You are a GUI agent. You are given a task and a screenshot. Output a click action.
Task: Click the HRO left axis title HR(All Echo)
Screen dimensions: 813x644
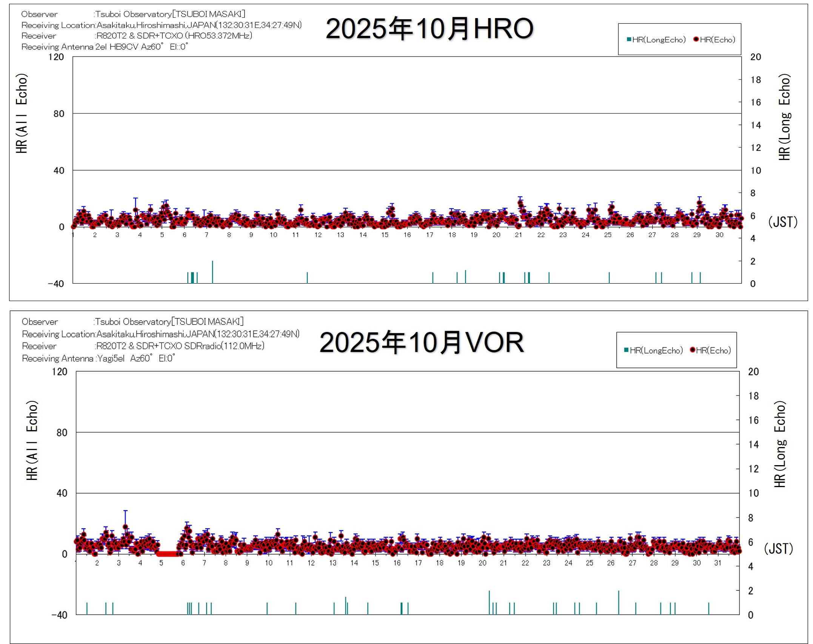22,113
